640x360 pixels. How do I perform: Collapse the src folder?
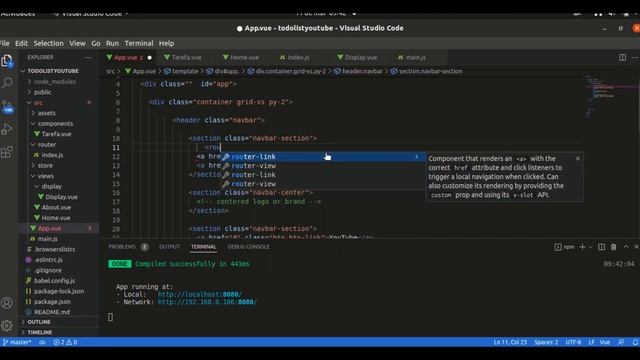(38, 103)
